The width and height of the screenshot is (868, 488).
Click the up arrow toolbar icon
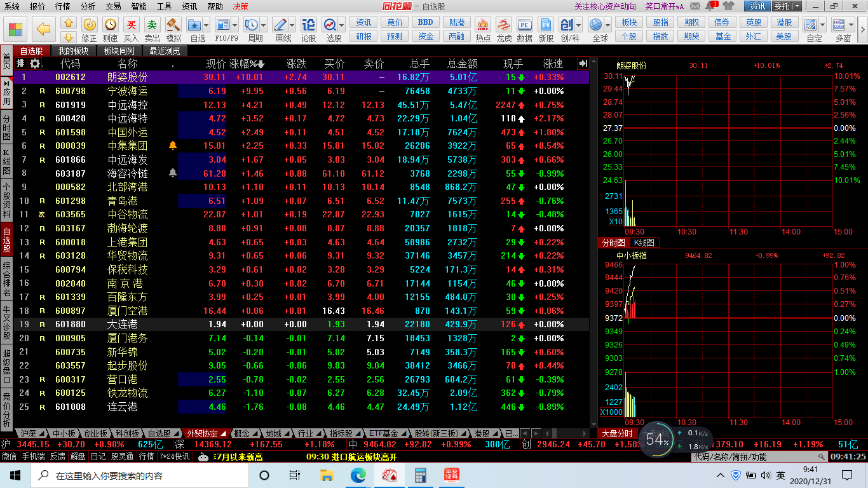69,23
